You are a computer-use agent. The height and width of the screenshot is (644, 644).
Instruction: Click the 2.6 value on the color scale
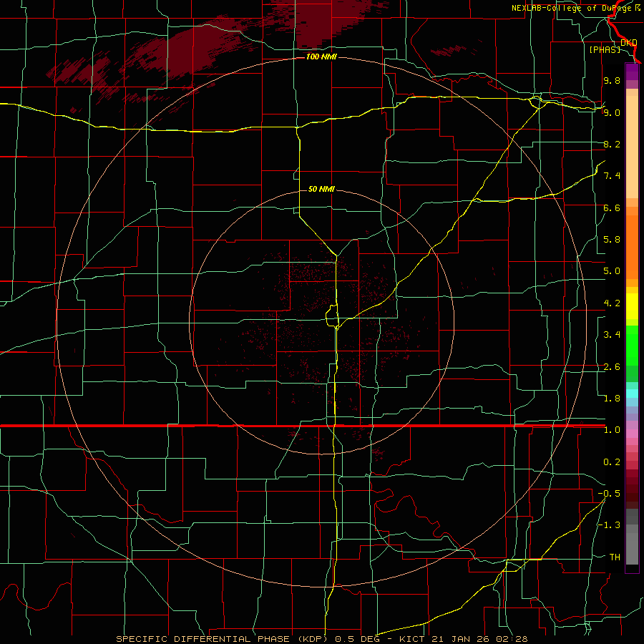point(612,367)
